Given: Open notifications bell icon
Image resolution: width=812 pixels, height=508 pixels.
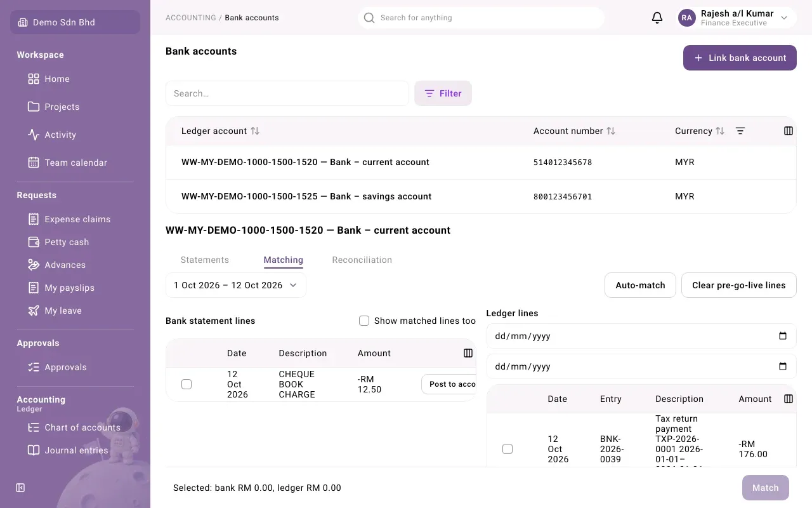Looking at the screenshot, I should click(x=657, y=18).
